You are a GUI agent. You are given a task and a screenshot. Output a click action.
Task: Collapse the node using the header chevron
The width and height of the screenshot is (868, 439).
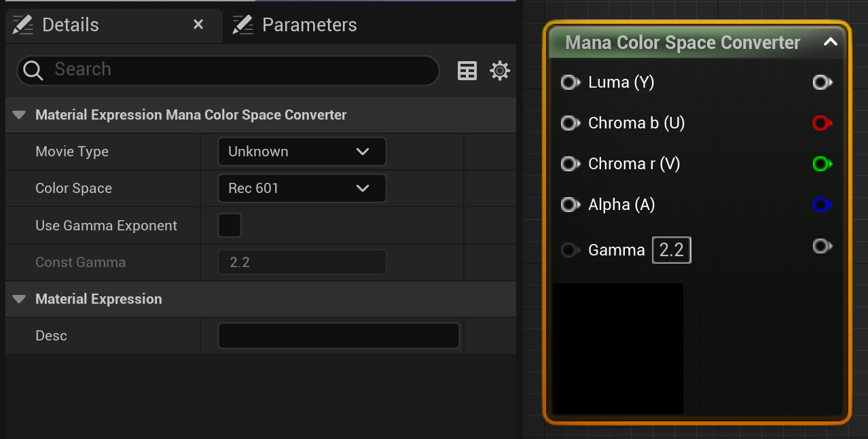(x=830, y=42)
